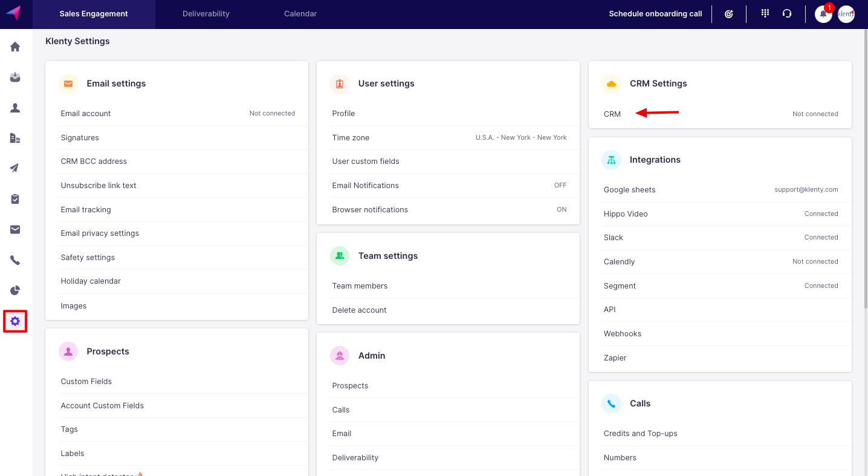868x476 pixels.
Task: Go to the Home icon in sidebar
Action: click(15, 47)
